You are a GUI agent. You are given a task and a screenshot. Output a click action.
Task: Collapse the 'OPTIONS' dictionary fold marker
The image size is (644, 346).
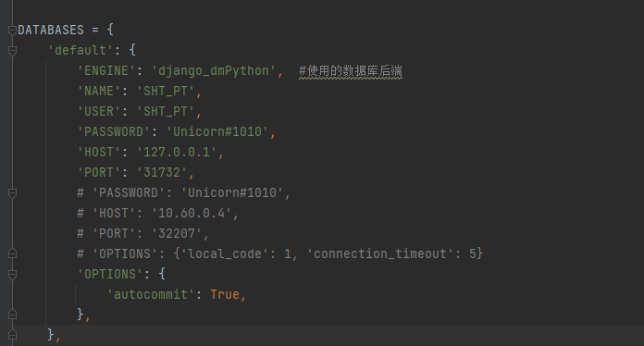point(12,274)
